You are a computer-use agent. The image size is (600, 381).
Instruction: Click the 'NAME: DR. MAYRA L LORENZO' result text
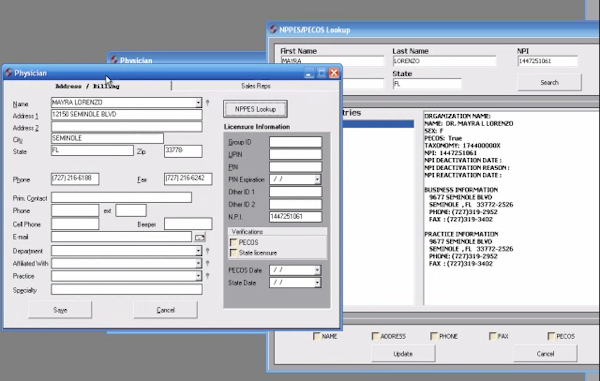pos(469,124)
